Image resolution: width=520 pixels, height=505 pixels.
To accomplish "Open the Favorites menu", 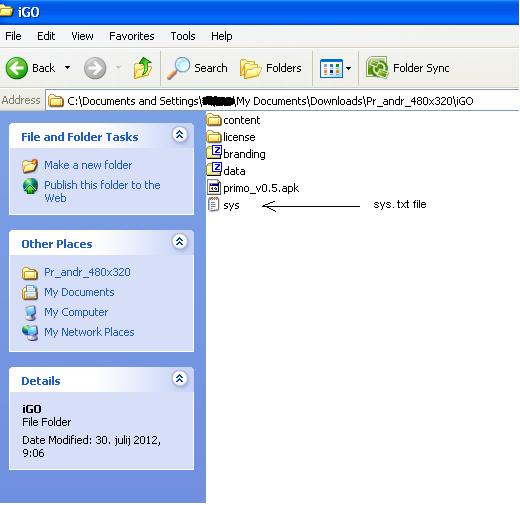I will (132, 36).
